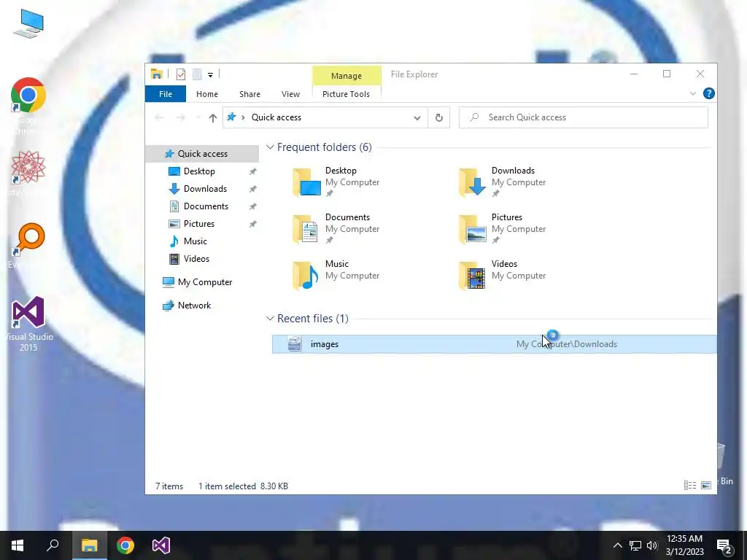This screenshot has width=747, height=560.
Task: Collapse the Recent files group
Action: 270,319
